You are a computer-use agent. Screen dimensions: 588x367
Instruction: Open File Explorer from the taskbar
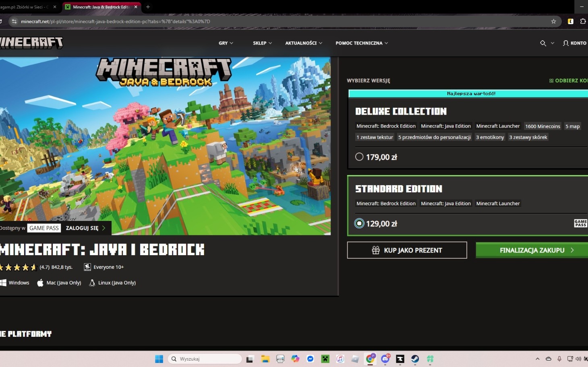(x=265, y=359)
